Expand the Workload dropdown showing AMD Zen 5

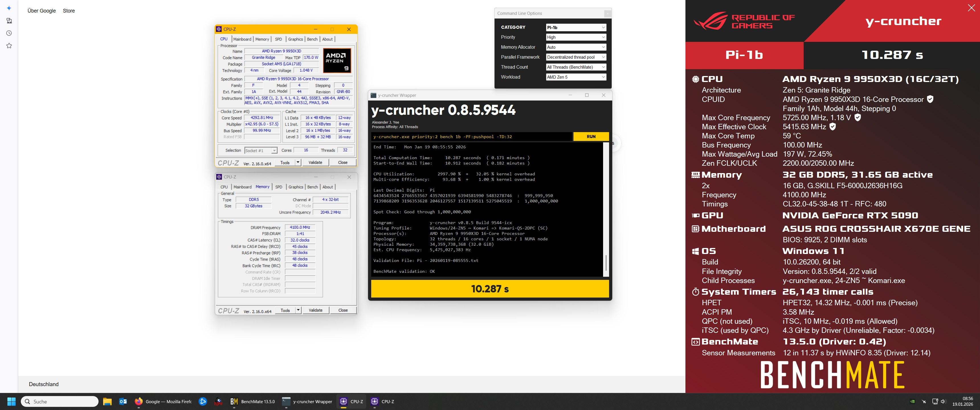pyautogui.click(x=575, y=77)
